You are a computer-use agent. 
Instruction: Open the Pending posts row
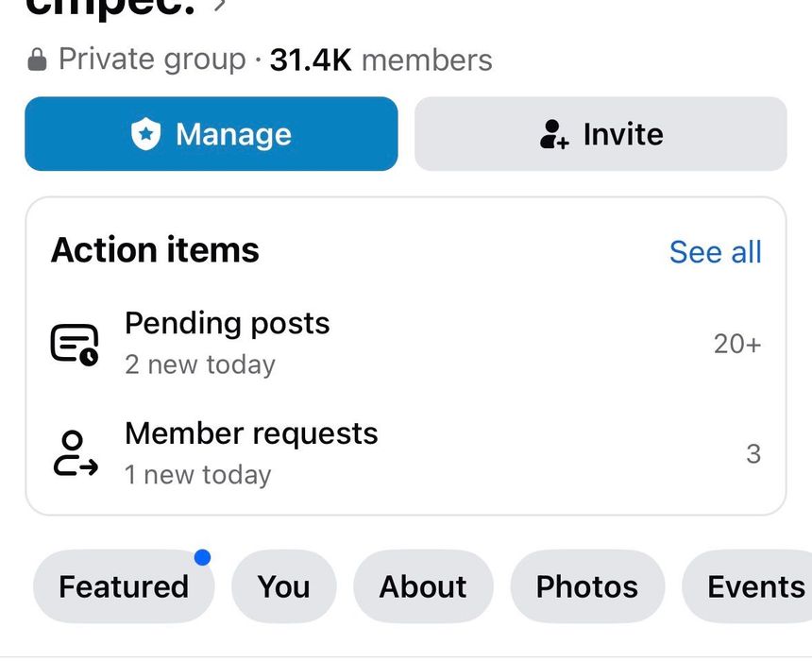[x=406, y=344]
